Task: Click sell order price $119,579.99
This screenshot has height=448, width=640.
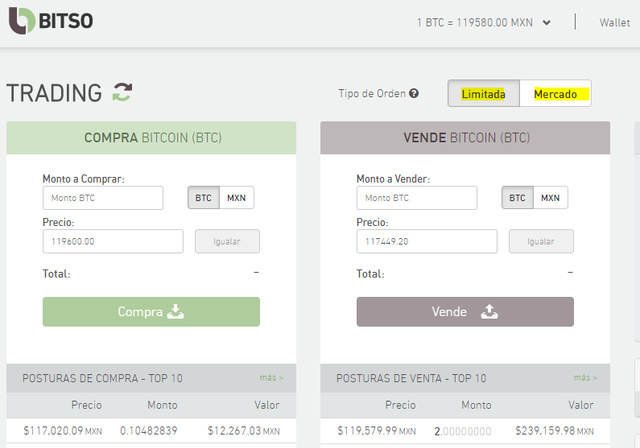Action: pyautogui.click(x=376, y=430)
